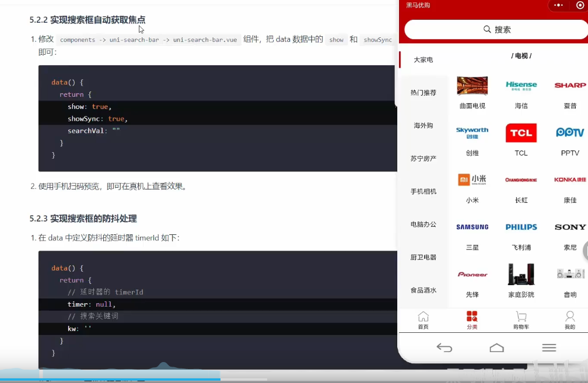This screenshot has width=588, height=383.
Task: Go to 首页 home tab
Action: click(423, 321)
